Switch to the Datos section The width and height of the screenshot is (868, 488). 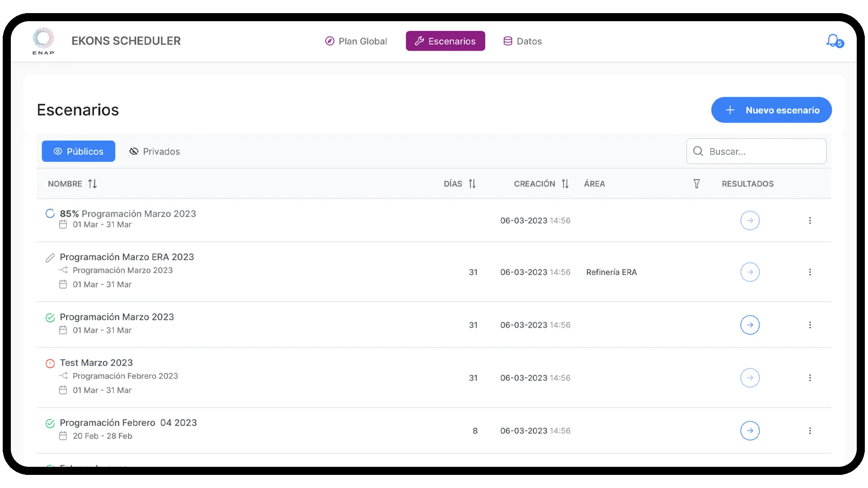[522, 41]
